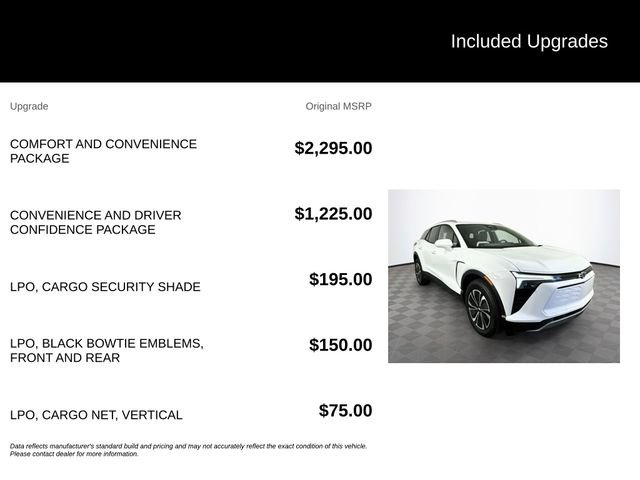The image size is (640, 480).
Task: Select LPO, Black Bowtie Emblems item
Action: (107, 350)
